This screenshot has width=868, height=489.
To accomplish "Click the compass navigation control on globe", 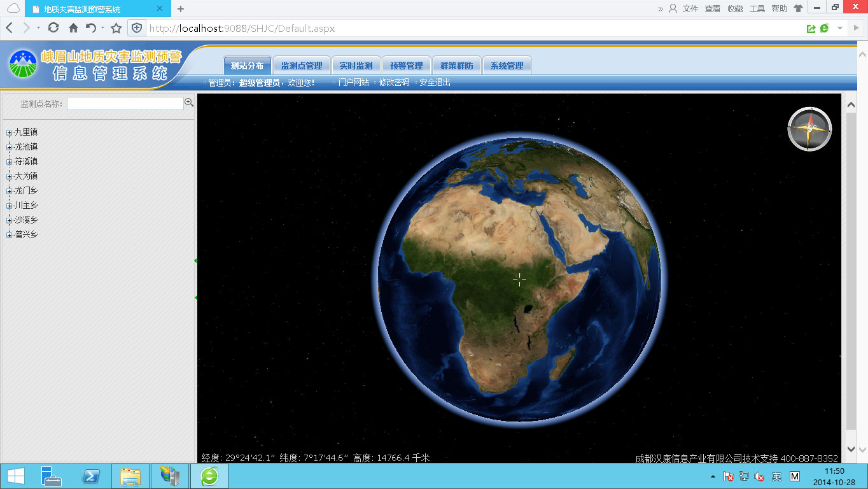I will pyautogui.click(x=809, y=129).
